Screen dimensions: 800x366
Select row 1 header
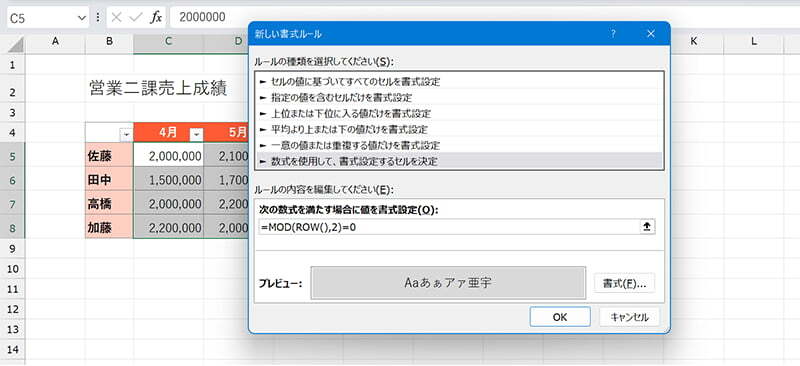(13, 65)
